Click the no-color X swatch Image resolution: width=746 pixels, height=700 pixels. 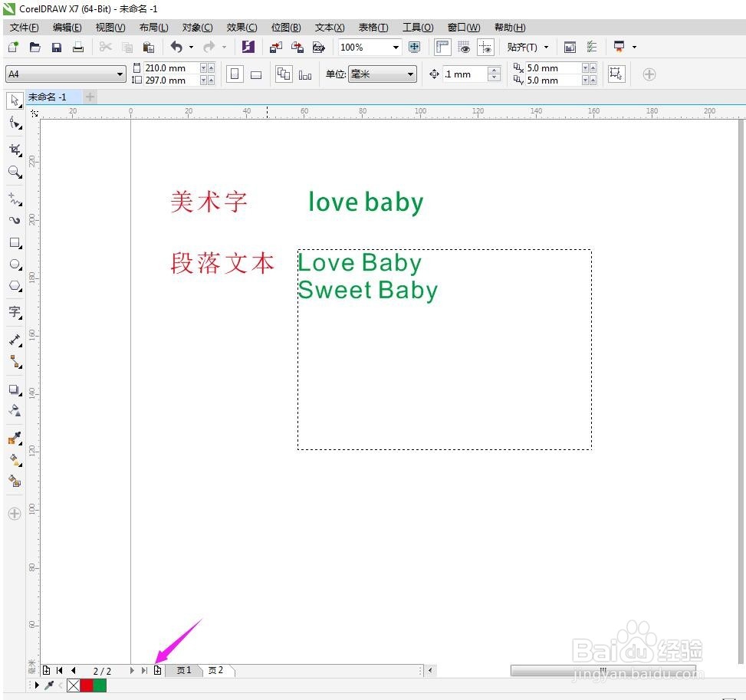click(x=74, y=685)
